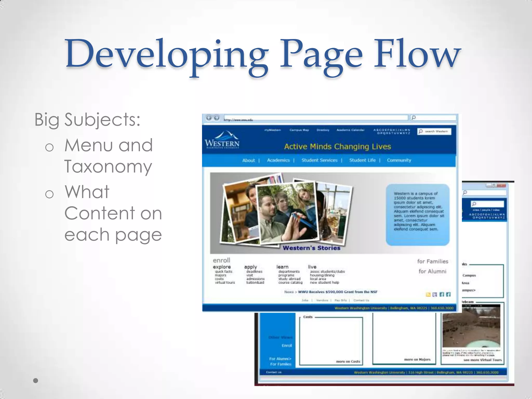Image resolution: width=532 pixels, height=399 pixels.
Task: Click the blue campus description box
Action: pyautogui.click(x=418, y=215)
